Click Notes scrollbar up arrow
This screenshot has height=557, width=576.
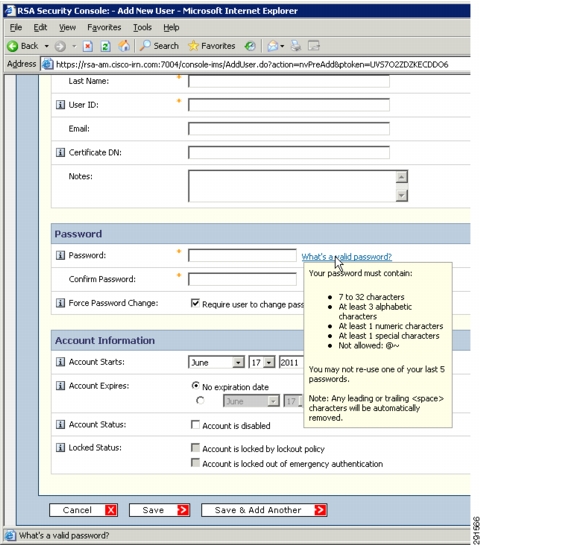pos(402,177)
